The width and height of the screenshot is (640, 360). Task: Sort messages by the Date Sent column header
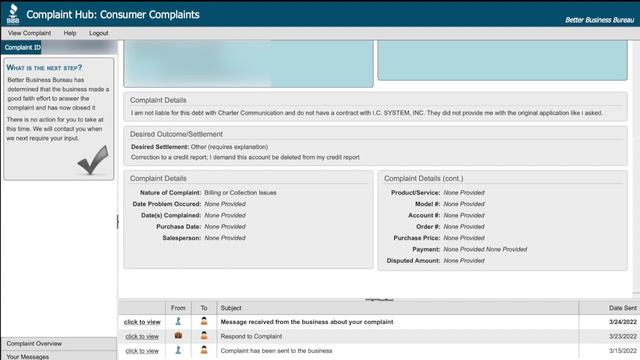pyautogui.click(x=609, y=308)
